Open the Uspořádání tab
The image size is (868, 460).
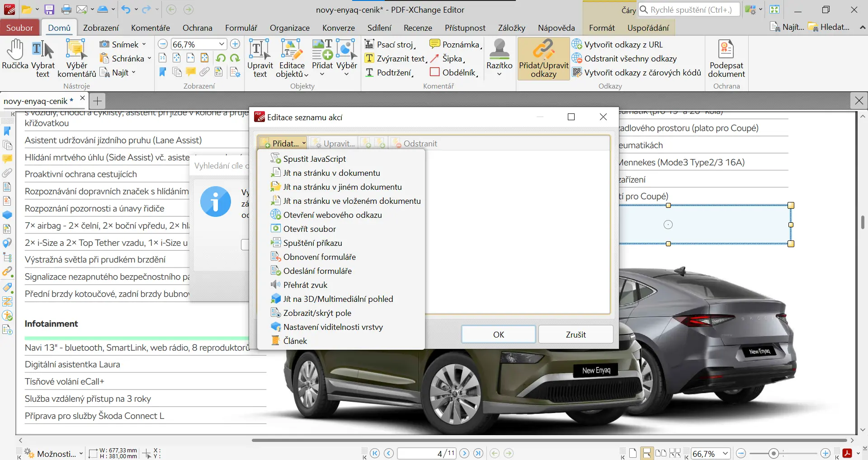[648, 28]
